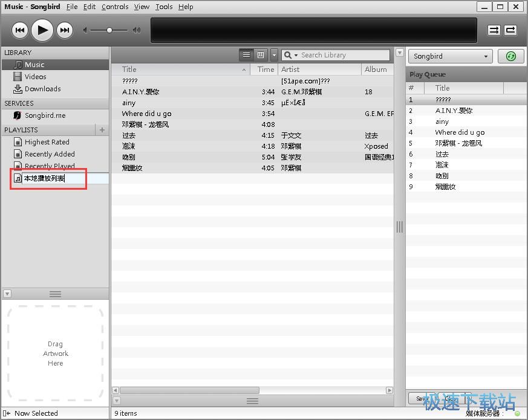
Task: Open the Songbird.me service
Action: coord(56,115)
